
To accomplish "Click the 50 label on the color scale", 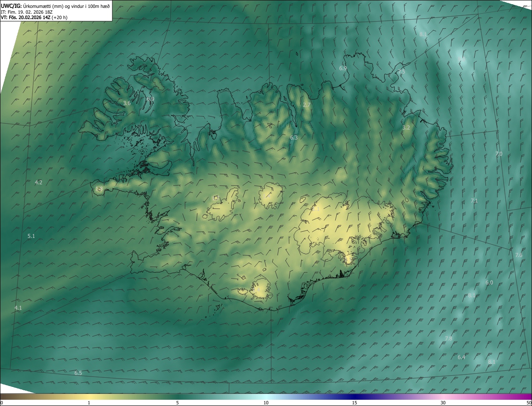I will 529,403.
